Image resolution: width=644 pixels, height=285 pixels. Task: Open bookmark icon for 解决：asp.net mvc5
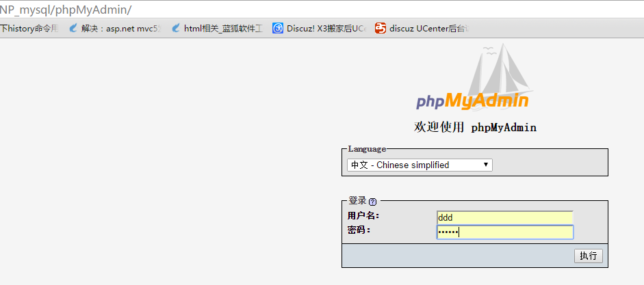(73, 28)
